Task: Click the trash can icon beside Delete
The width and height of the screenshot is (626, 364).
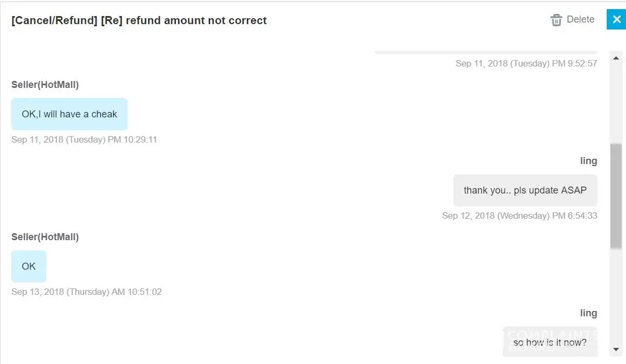Action: 556,20
